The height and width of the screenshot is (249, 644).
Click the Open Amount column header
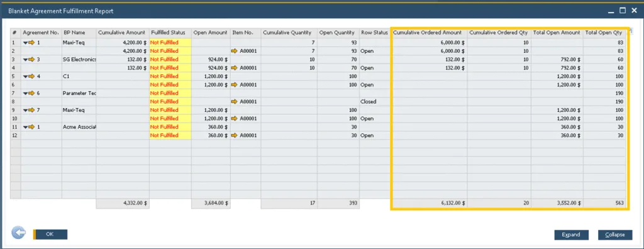[210, 33]
